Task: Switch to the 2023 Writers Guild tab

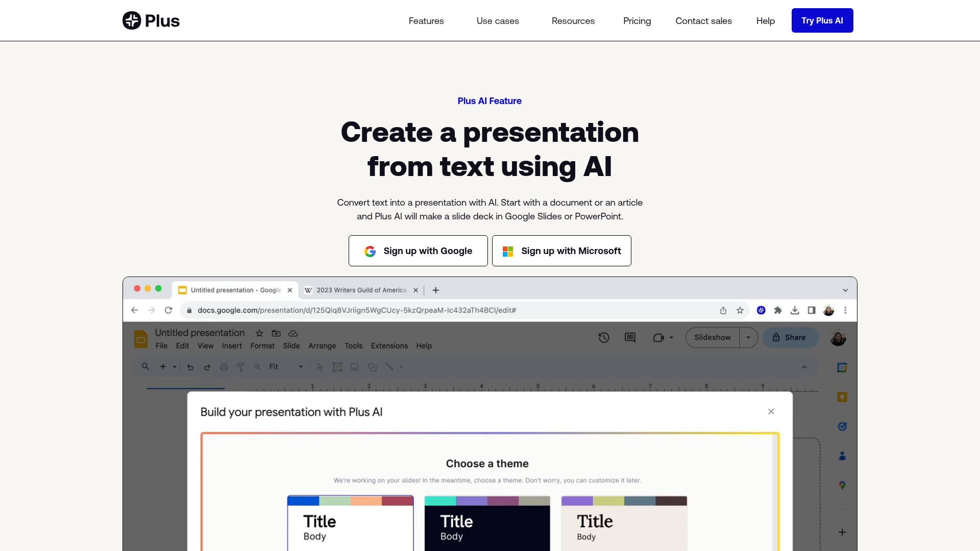Action: 361,290
